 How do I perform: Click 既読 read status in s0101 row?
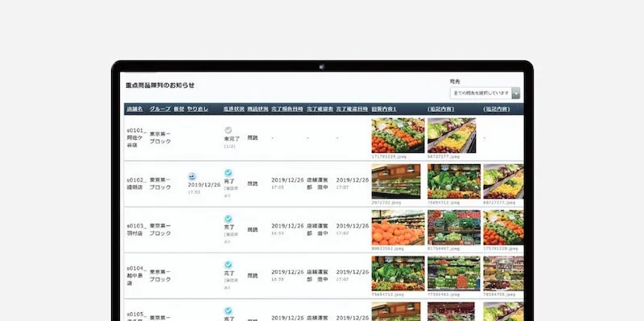point(253,138)
